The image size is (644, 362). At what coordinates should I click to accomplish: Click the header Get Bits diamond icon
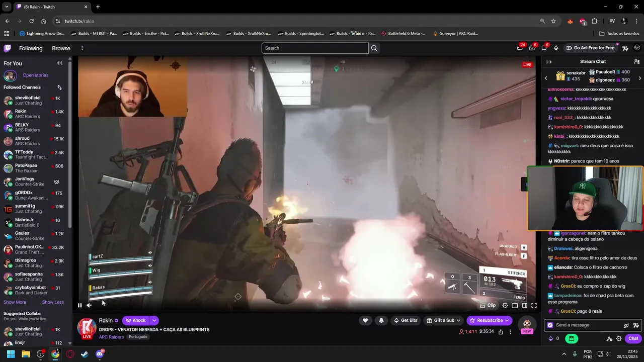click(x=556, y=48)
